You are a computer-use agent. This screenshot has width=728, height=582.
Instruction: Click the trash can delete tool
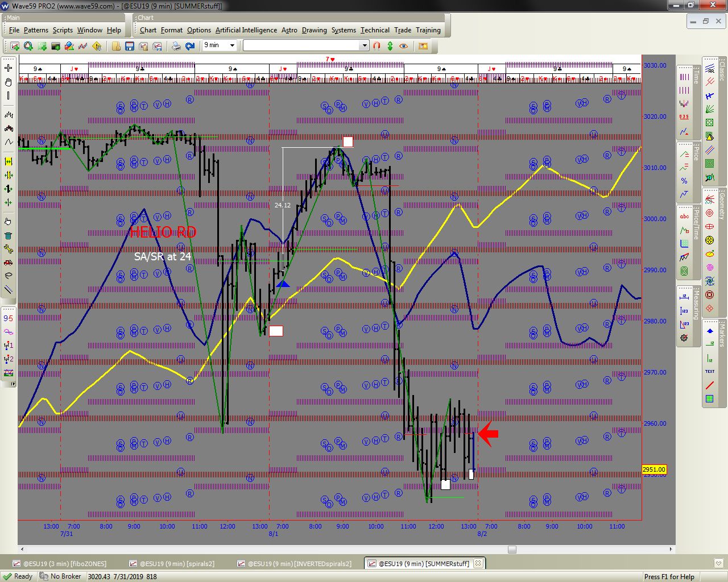[9, 235]
